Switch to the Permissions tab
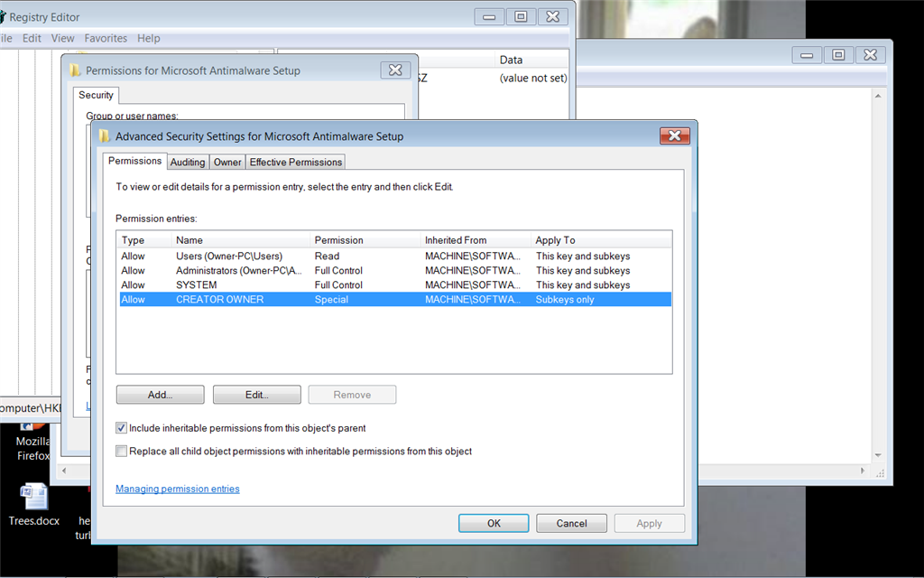The height and width of the screenshot is (578, 924). click(x=135, y=161)
